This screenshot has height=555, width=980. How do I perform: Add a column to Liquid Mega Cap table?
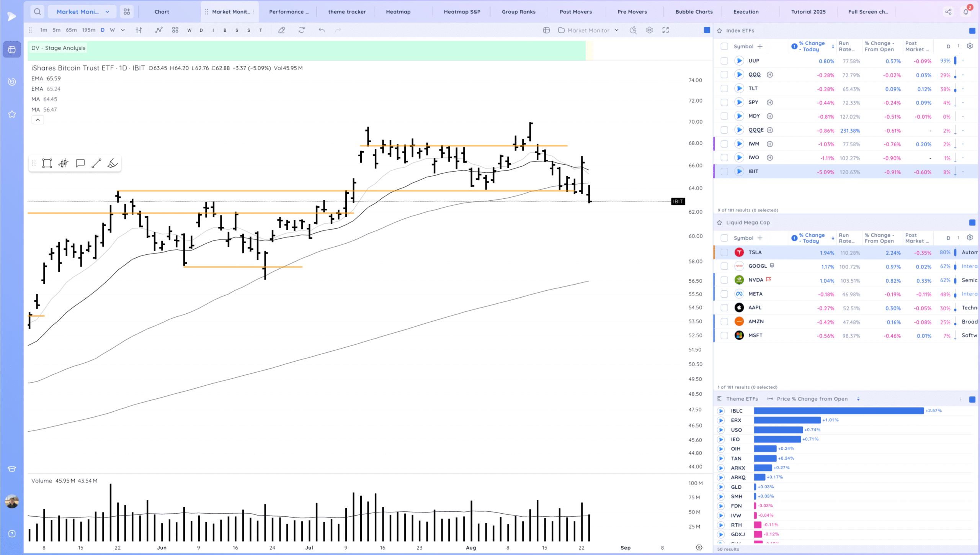760,238
